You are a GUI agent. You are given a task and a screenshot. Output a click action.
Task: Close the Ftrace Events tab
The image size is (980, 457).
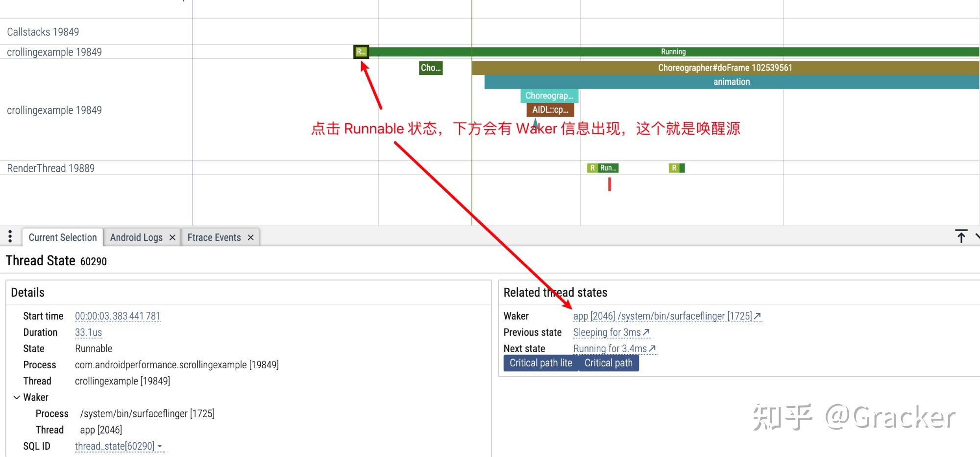click(250, 237)
